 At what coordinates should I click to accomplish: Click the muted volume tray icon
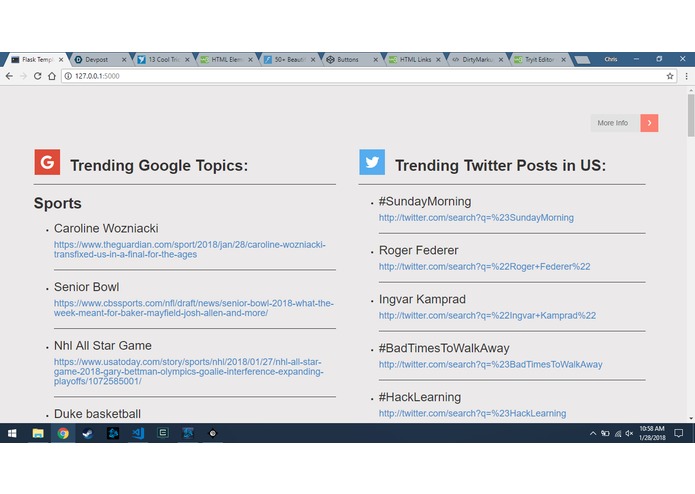click(x=629, y=433)
